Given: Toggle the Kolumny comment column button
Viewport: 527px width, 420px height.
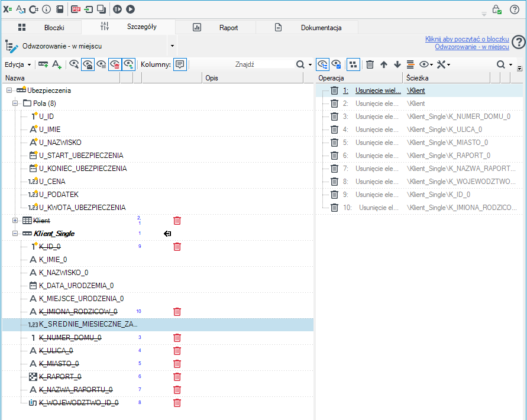Looking at the screenshot, I should (x=180, y=64).
